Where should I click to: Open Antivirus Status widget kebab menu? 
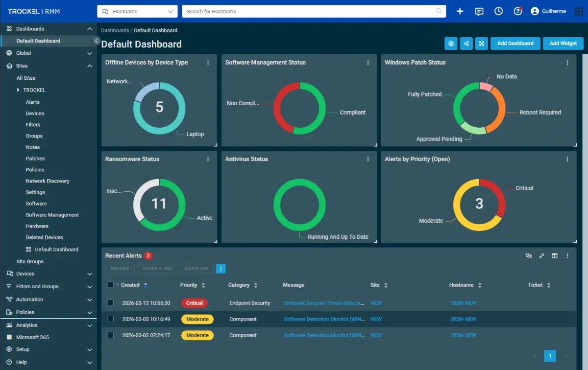point(368,159)
